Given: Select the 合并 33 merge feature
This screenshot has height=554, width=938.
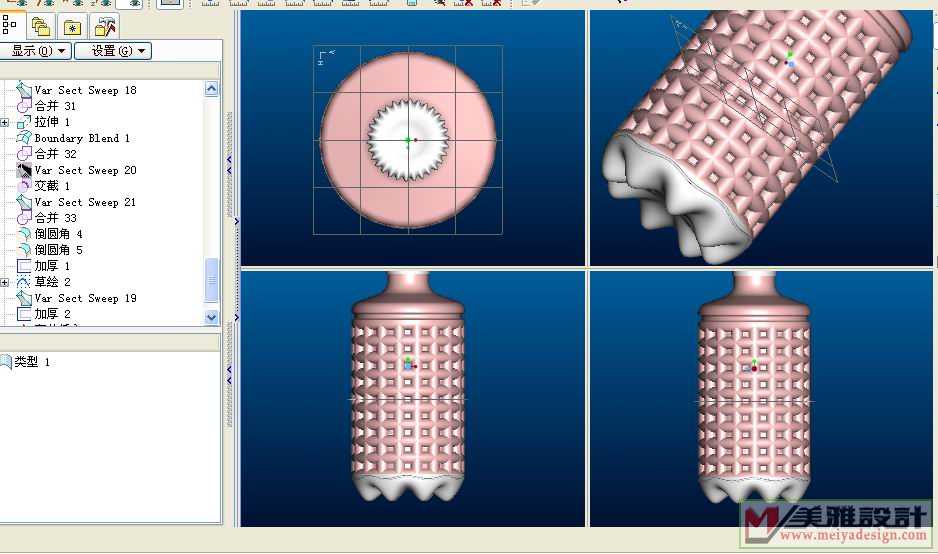Looking at the screenshot, I should 55,218.
